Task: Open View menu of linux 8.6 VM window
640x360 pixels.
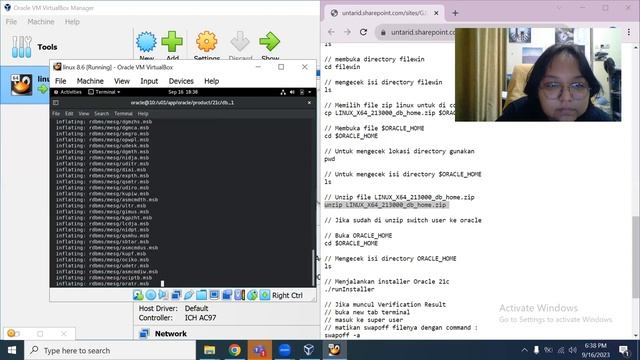Action: tap(122, 81)
